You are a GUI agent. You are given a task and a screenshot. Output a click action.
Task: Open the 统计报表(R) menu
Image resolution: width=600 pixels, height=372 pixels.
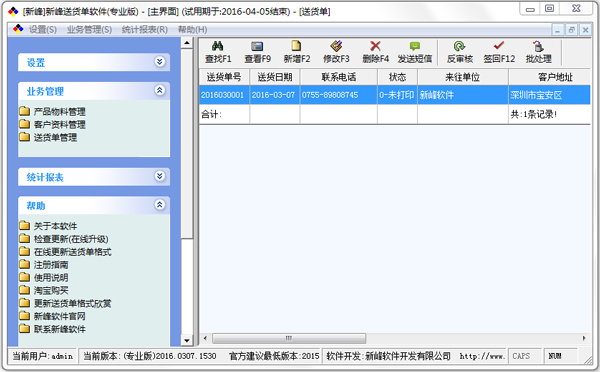pos(145,29)
